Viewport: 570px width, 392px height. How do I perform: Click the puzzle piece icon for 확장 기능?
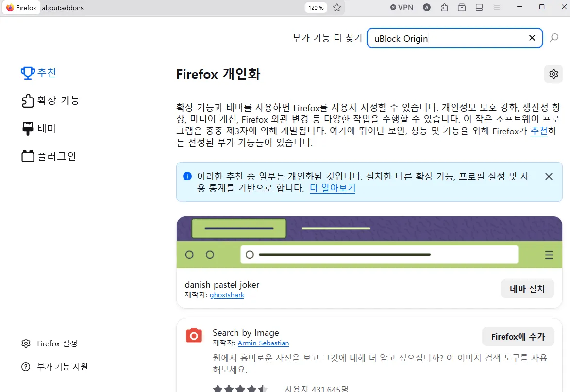click(x=28, y=100)
